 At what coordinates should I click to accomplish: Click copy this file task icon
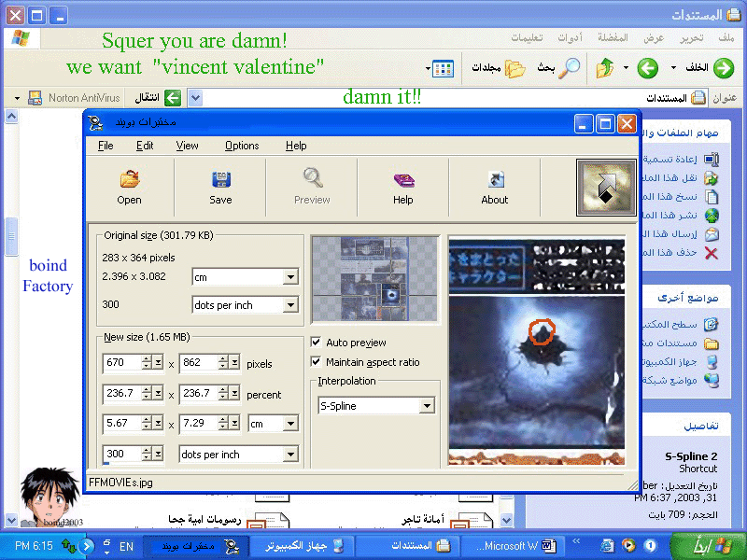click(x=711, y=197)
